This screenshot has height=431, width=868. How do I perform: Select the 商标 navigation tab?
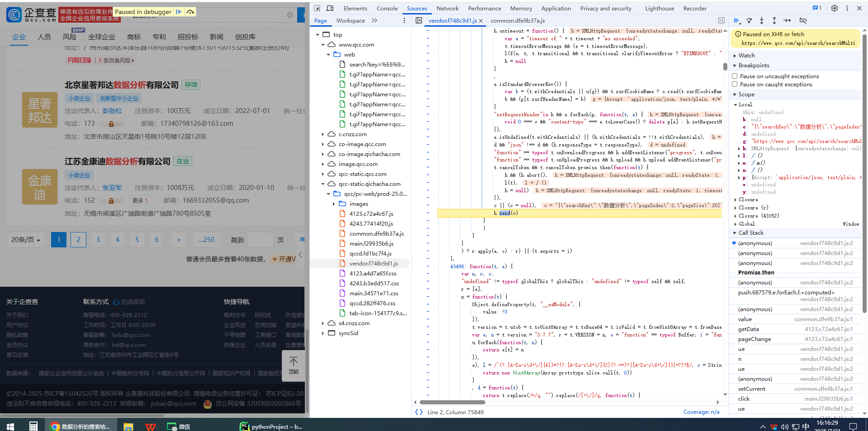point(134,37)
